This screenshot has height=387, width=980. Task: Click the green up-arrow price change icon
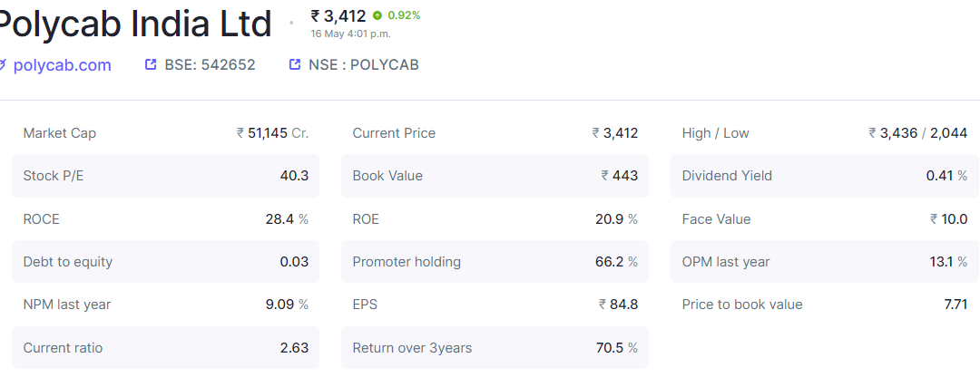coord(377,15)
